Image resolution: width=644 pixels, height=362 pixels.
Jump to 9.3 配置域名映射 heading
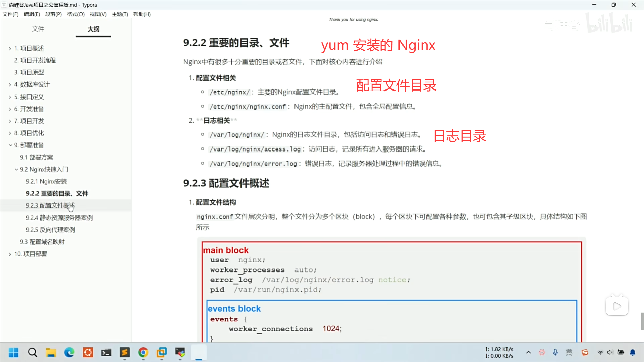pos(42,242)
